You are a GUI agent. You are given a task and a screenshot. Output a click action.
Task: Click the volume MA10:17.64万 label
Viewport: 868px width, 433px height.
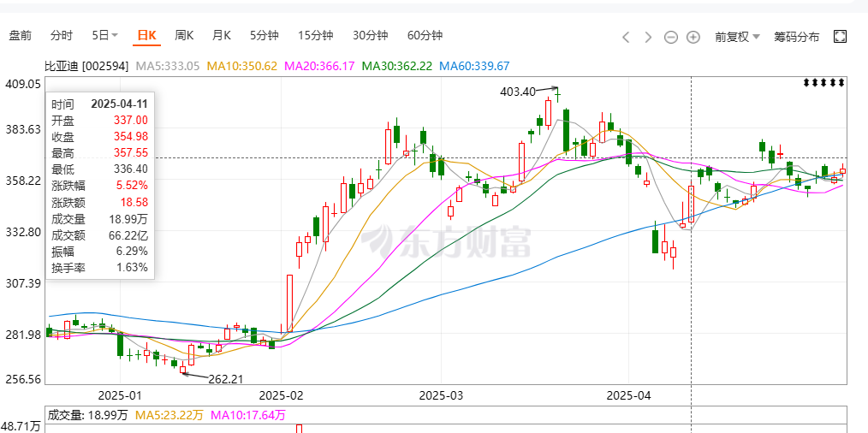248,415
